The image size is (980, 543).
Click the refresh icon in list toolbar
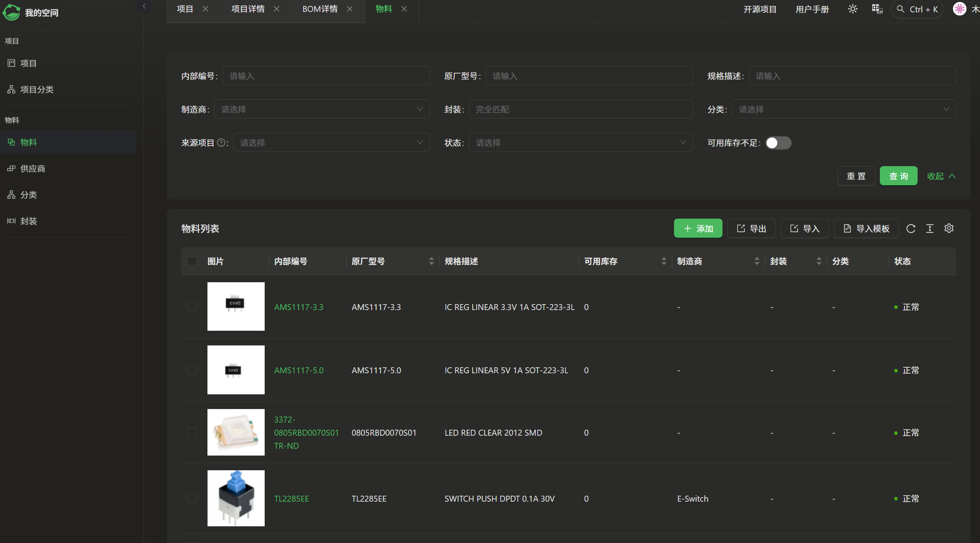[x=911, y=229]
